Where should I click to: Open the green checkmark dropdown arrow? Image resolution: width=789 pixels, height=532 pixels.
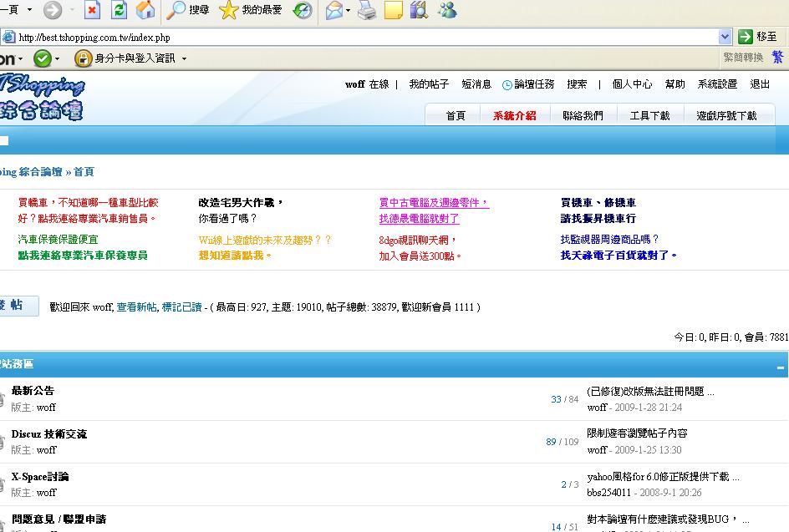point(58,58)
